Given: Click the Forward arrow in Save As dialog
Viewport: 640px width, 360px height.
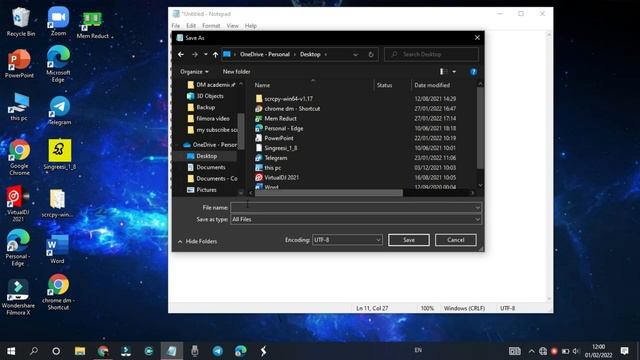Looking at the screenshot, I should [195, 54].
